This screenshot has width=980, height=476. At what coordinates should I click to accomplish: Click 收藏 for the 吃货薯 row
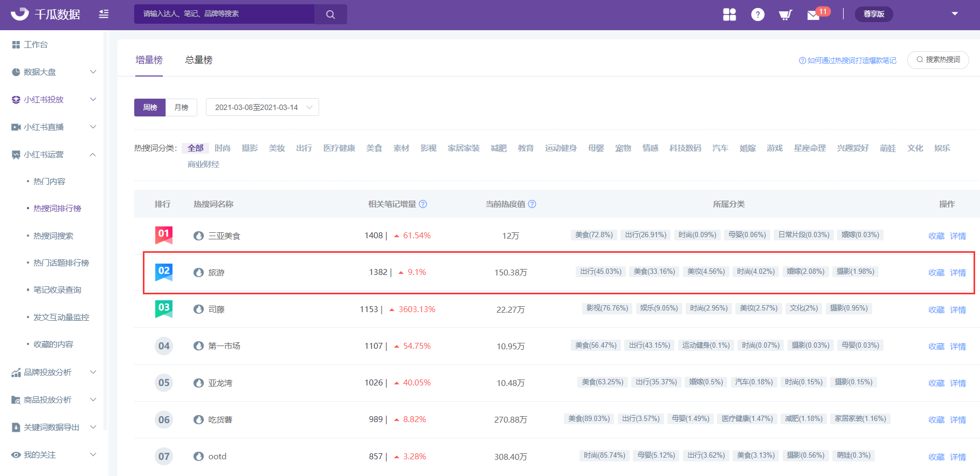[x=936, y=420]
